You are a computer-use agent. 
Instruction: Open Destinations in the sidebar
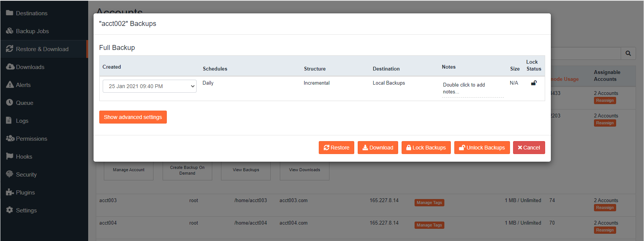[44, 13]
